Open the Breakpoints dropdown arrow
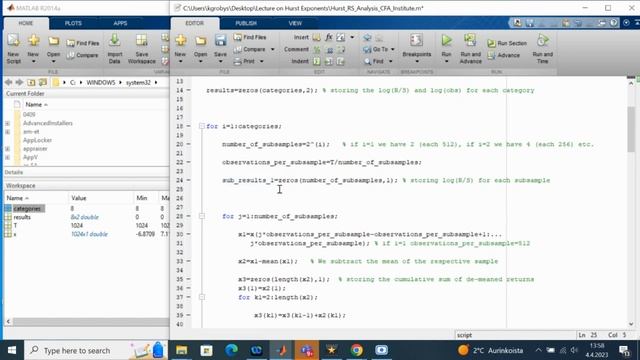The width and height of the screenshot is (640, 360). (417, 62)
